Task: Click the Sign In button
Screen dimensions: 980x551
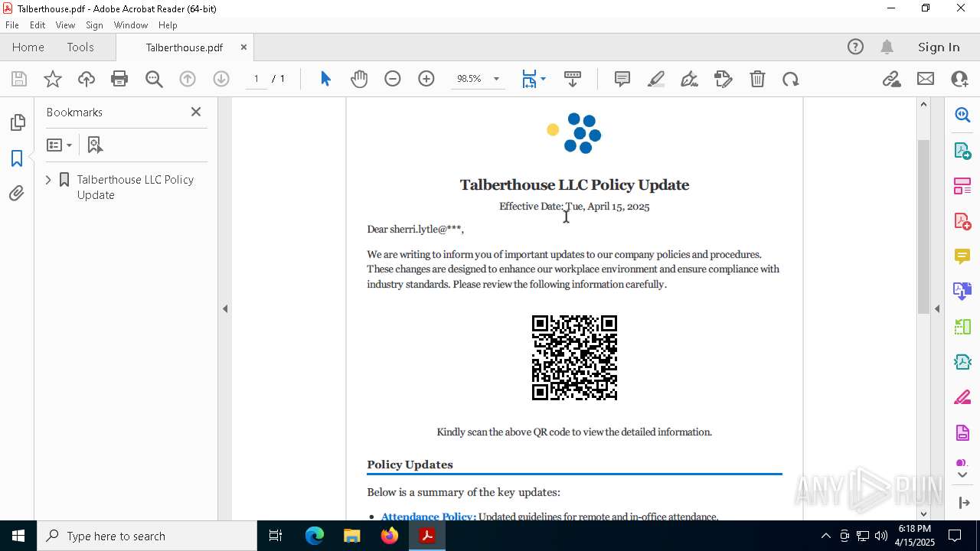Action: [939, 47]
